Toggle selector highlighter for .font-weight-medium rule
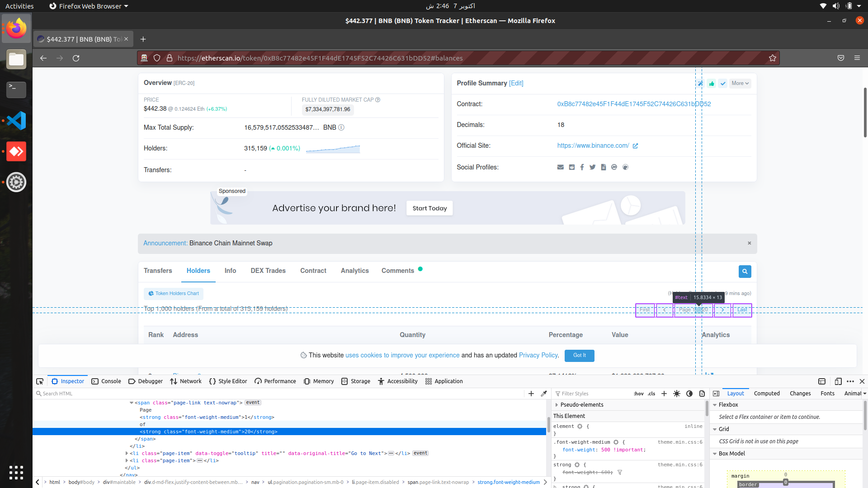 616,442
